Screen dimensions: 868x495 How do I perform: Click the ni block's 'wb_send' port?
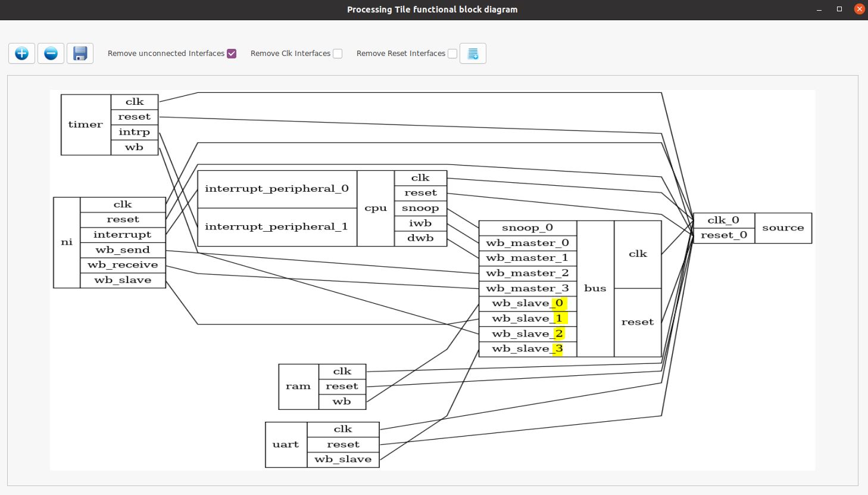(x=123, y=250)
